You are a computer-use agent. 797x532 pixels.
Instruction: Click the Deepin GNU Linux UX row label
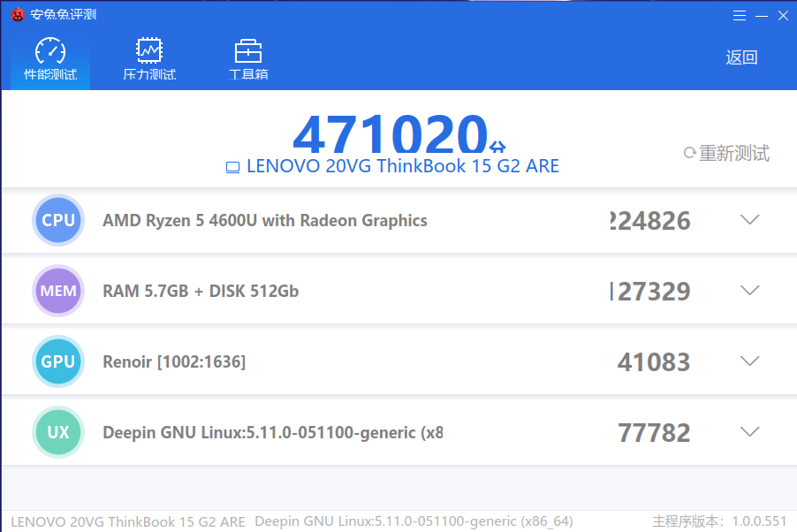tap(273, 432)
